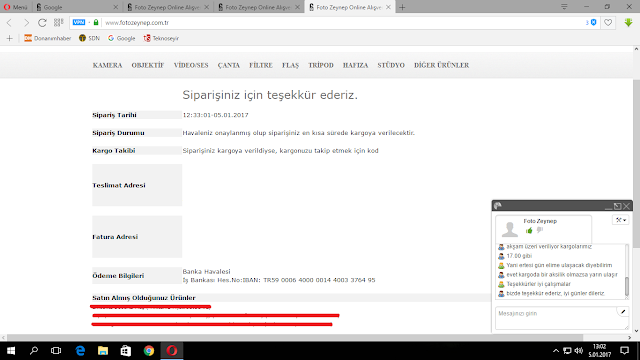This screenshot has width=640, height=360.
Task: Go back to previous page
Action: [x=9, y=23]
